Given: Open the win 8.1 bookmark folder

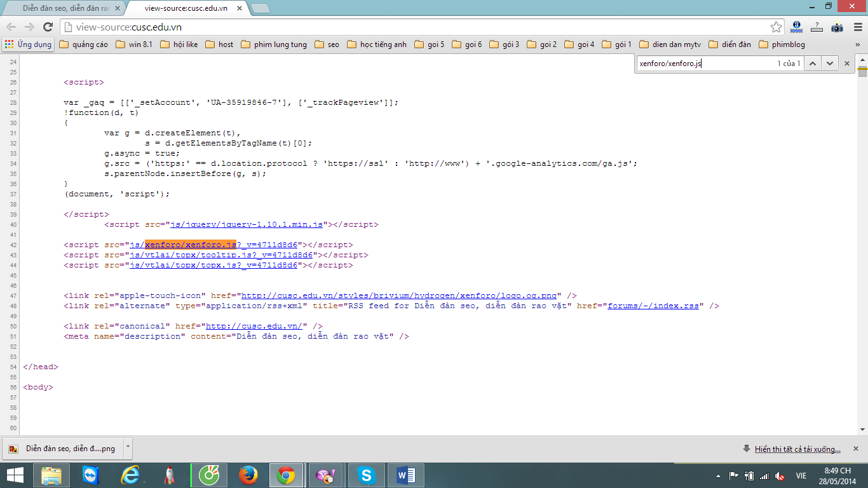Looking at the screenshot, I should (133, 44).
